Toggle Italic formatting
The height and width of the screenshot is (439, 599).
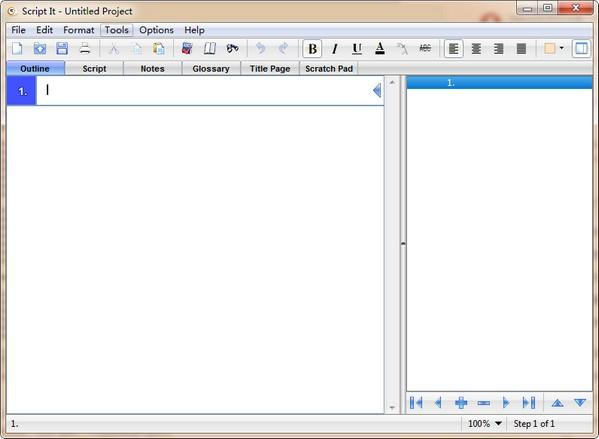(x=335, y=49)
